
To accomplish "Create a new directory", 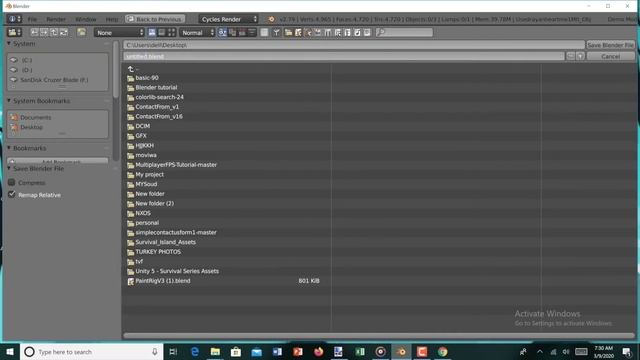I will [x=81, y=32].
